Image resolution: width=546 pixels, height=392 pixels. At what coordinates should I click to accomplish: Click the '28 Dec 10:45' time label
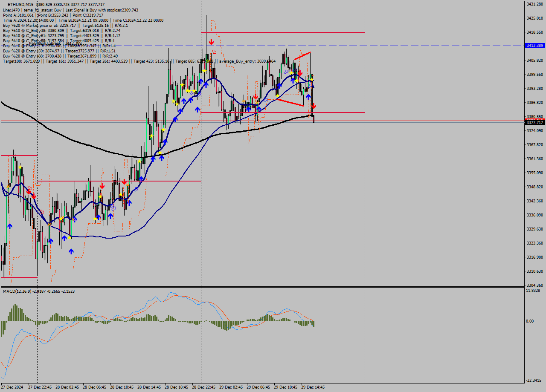pyautogui.click(x=122, y=387)
